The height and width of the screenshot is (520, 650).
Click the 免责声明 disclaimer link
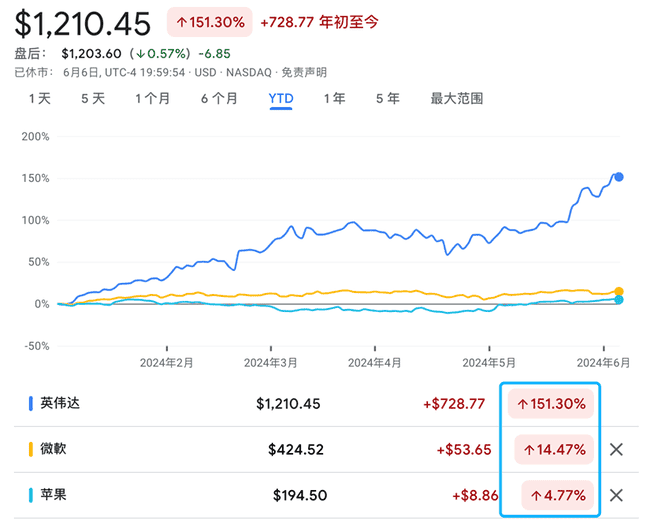304,72
